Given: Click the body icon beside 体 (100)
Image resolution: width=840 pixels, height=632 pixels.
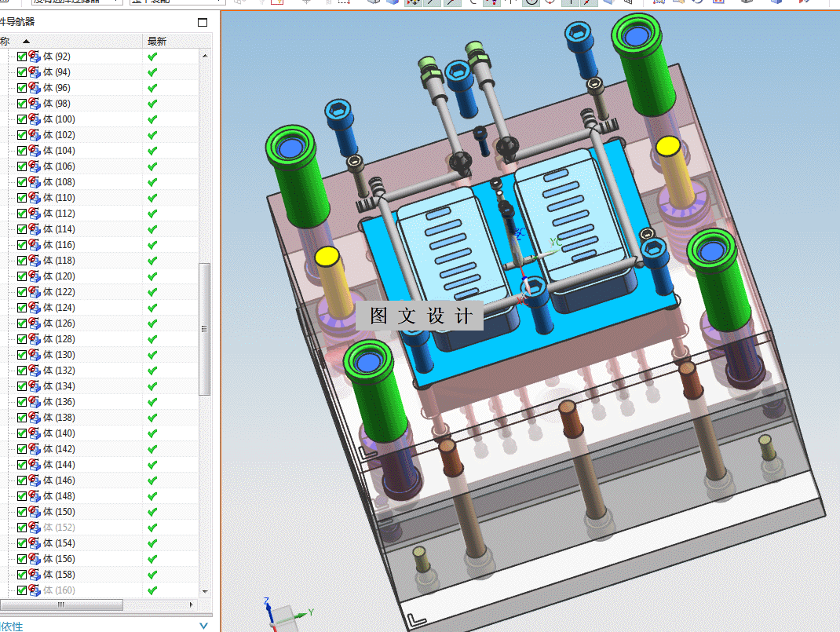Looking at the screenshot, I should pos(35,119).
